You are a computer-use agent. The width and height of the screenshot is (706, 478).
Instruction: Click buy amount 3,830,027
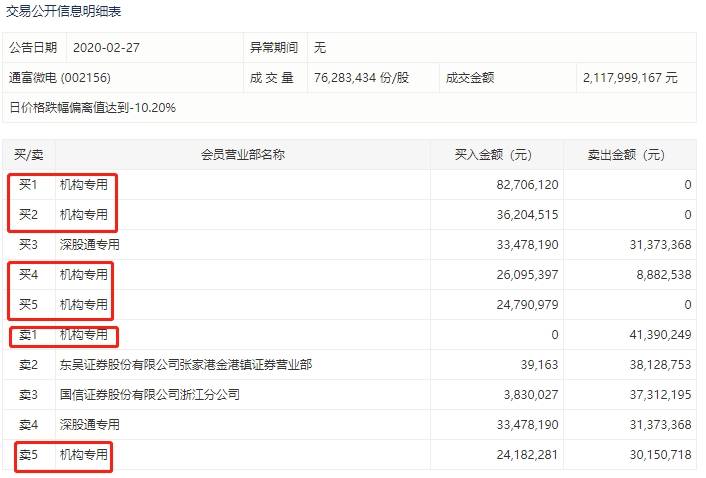click(531, 395)
